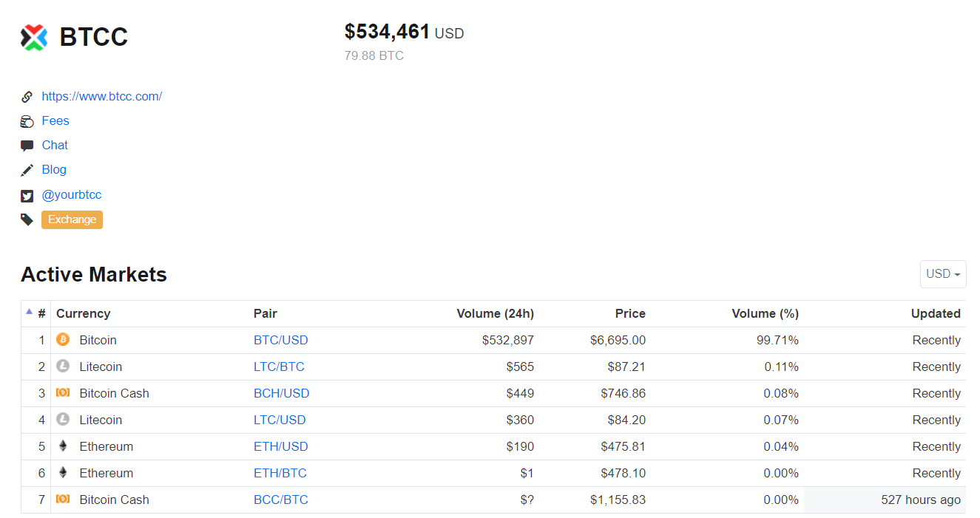Click the chat bubble icon
The image size is (980, 518).
[x=27, y=146]
